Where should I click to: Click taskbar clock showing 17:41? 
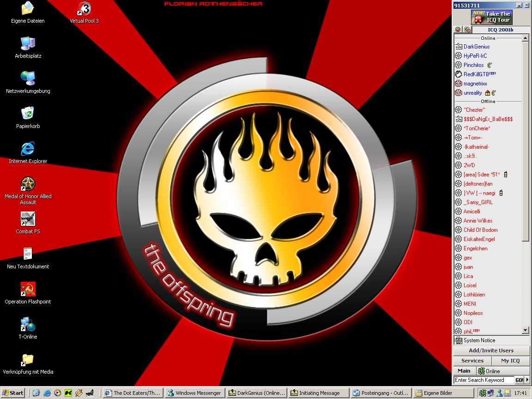(x=520, y=393)
